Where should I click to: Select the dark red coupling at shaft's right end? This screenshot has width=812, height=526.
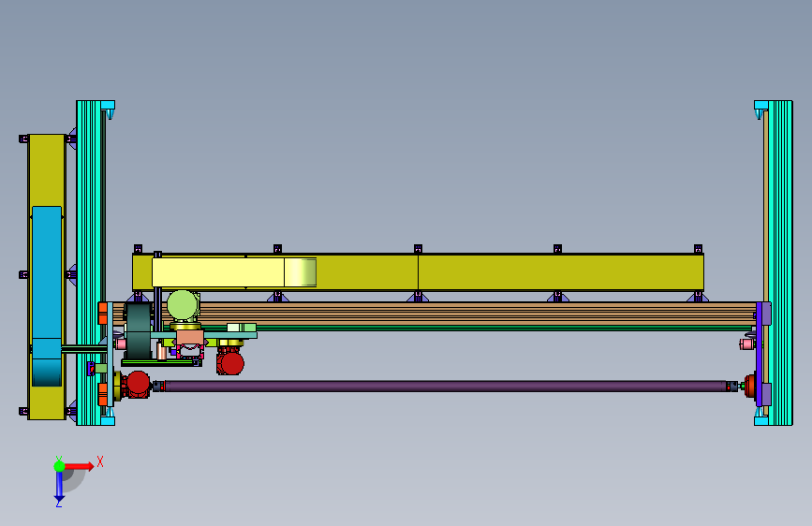coord(749,386)
